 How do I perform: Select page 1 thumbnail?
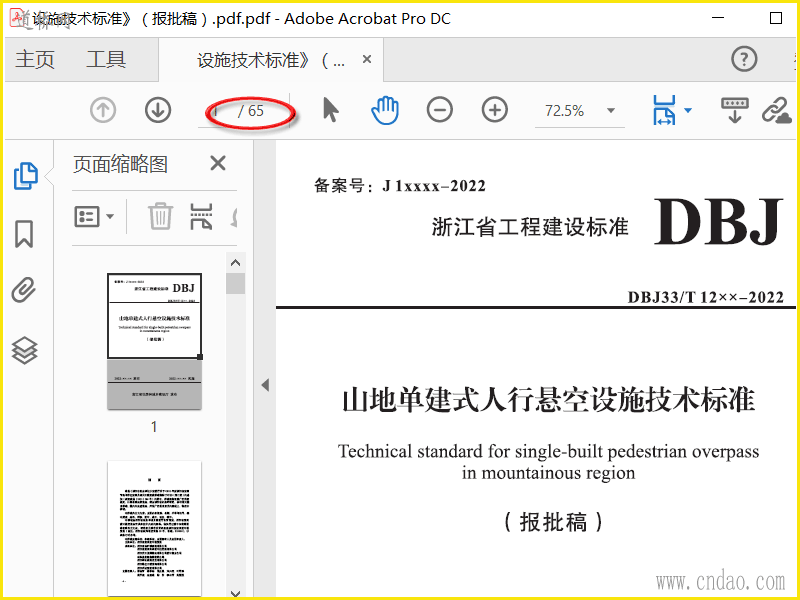pos(154,341)
